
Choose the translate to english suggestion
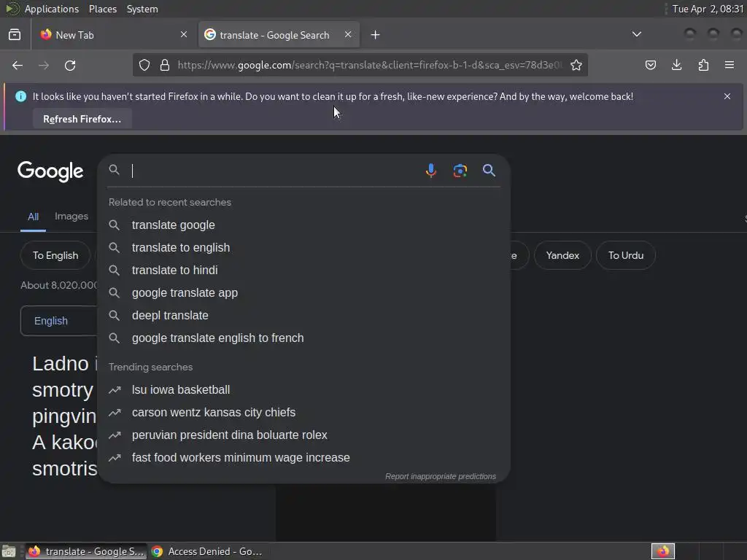click(x=304, y=248)
